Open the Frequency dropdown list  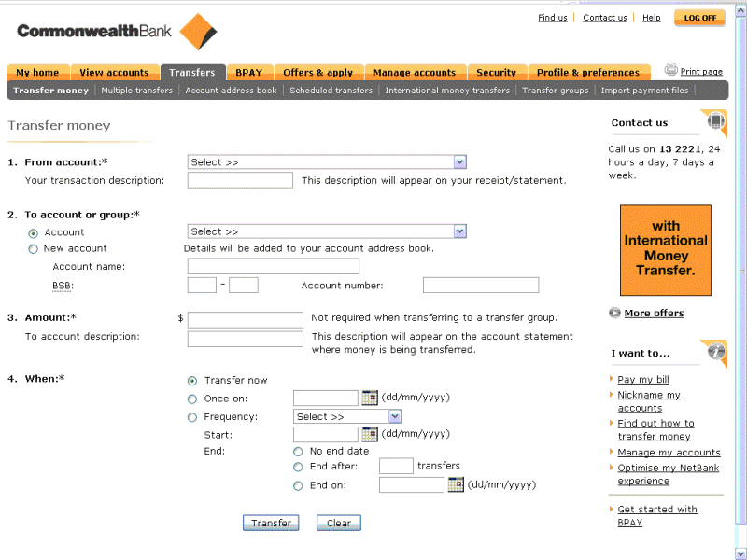click(x=346, y=417)
